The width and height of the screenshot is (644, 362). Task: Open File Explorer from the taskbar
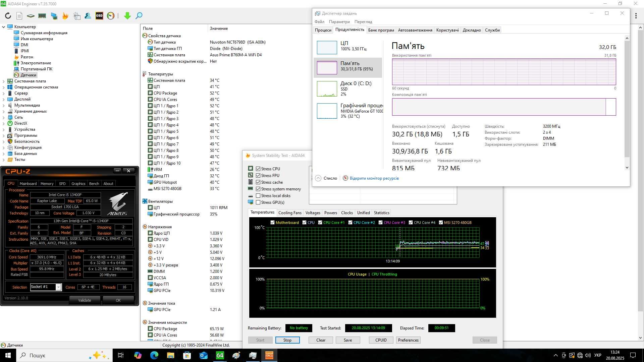tap(170, 355)
